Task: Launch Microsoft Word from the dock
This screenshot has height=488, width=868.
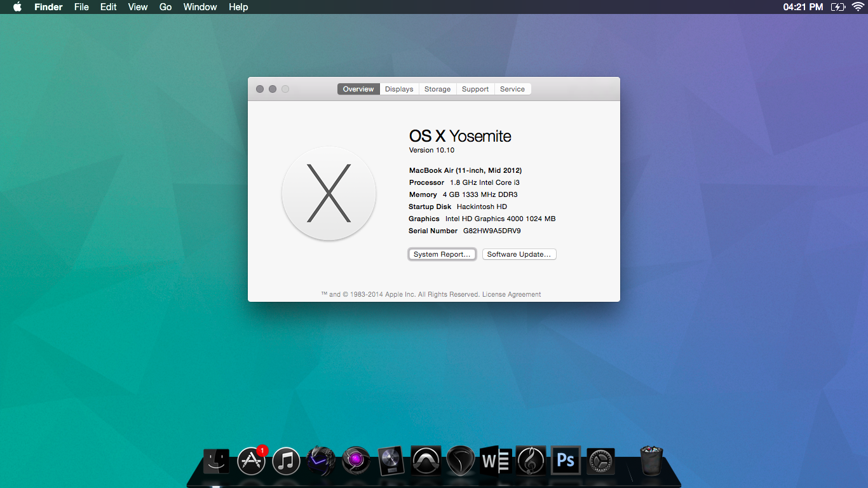Action: (x=496, y=461)
